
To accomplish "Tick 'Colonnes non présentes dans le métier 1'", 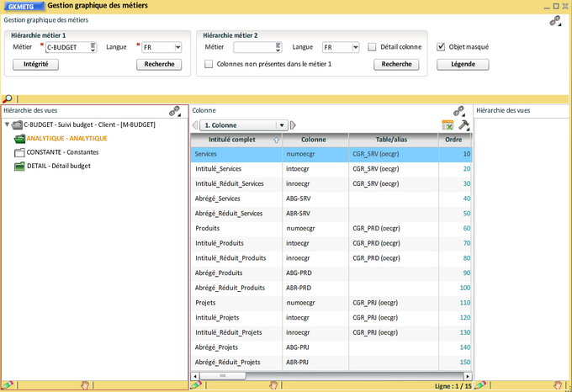I will [x=209, y=64].
